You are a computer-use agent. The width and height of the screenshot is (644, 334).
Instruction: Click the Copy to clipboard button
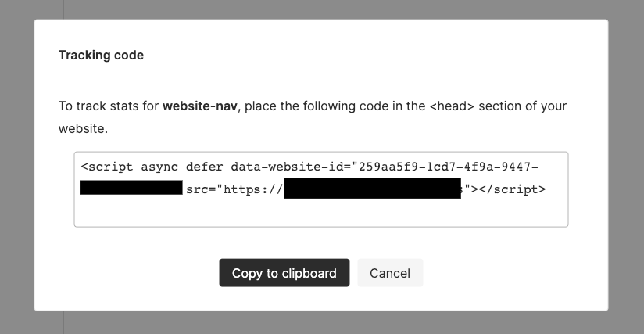click(x=284, y=273)
